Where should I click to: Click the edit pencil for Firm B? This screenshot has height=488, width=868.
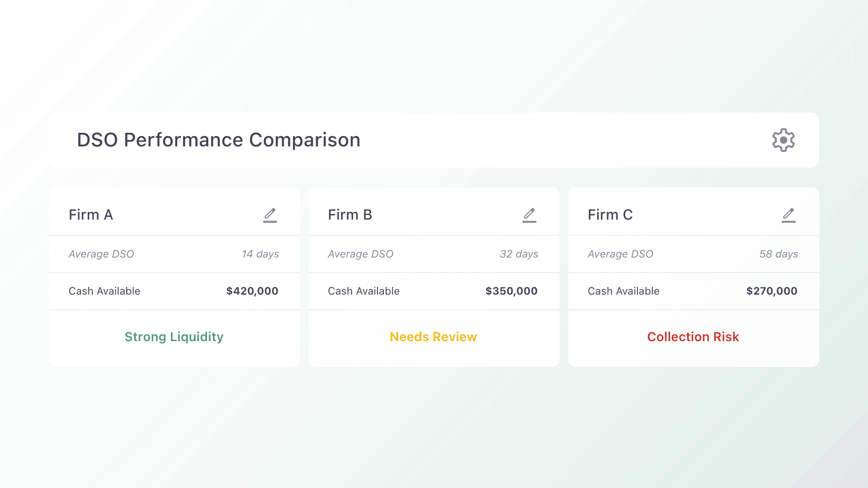(x=529, y=215)
